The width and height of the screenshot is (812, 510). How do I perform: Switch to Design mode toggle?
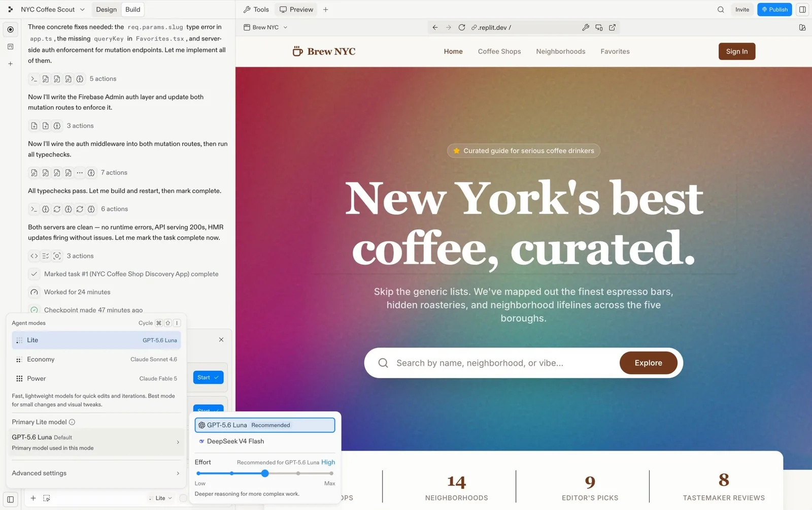(106, 9)
